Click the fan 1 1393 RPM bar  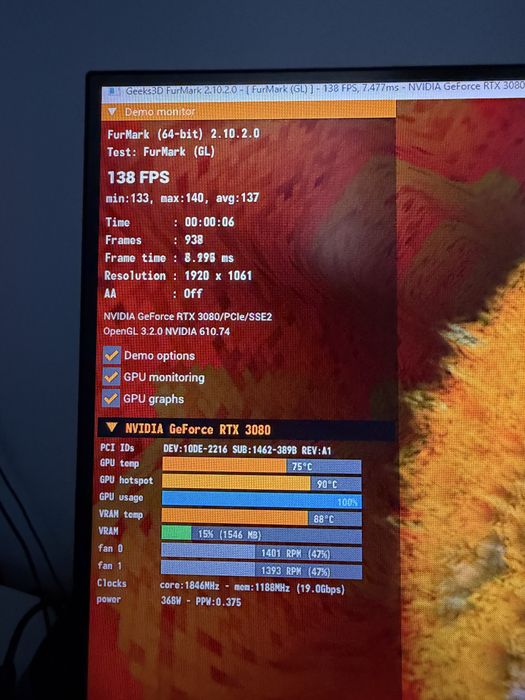(262, 570)
